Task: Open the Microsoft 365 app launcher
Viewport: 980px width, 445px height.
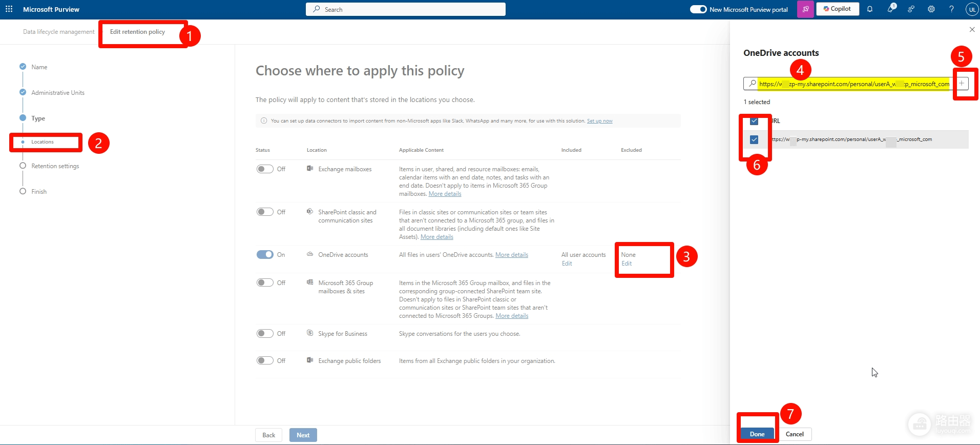Action: point(9,9)
